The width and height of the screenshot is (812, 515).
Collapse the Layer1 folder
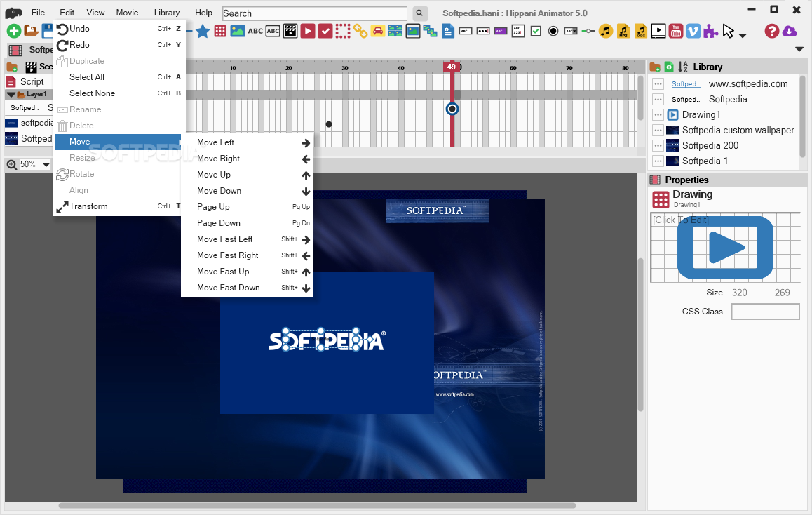[11, 94]
